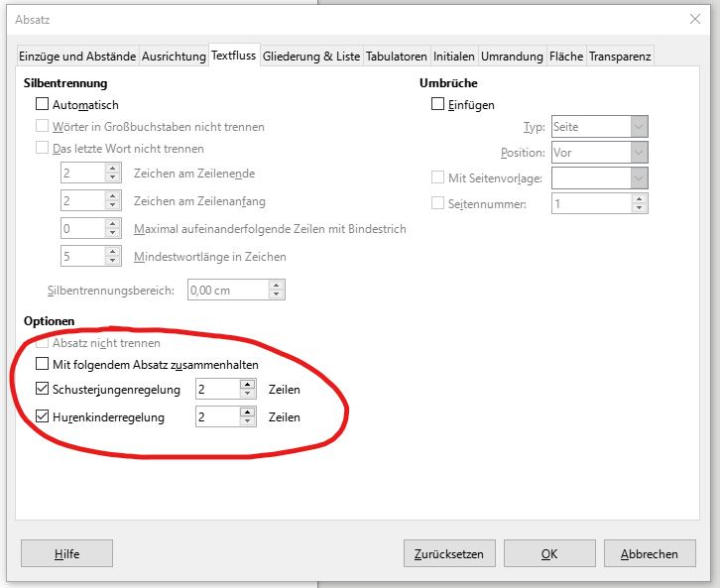Click the Hurenkinderregelung Zeilen number field
The width and height of the screenshot is (720, 588).
(x=217, y=417)
